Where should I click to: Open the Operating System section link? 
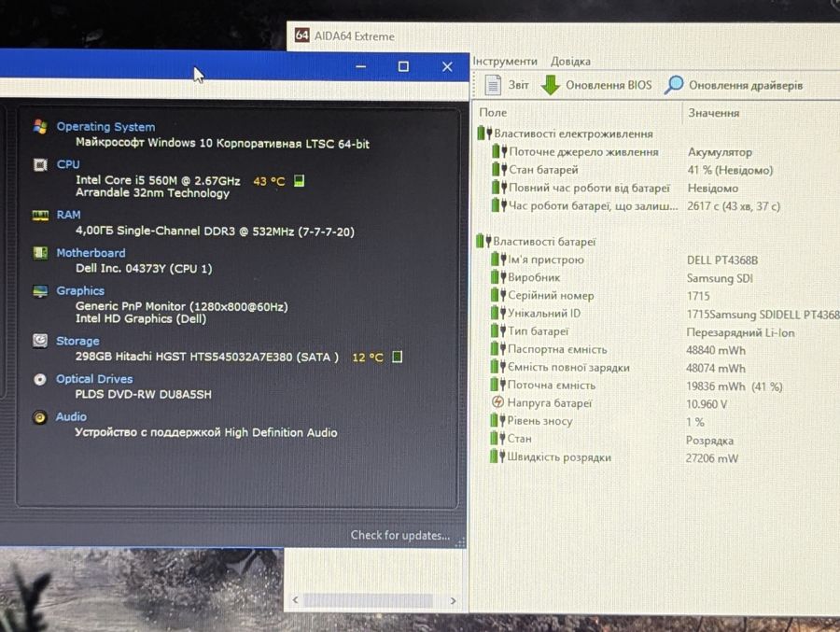click(x=106, y=127)
